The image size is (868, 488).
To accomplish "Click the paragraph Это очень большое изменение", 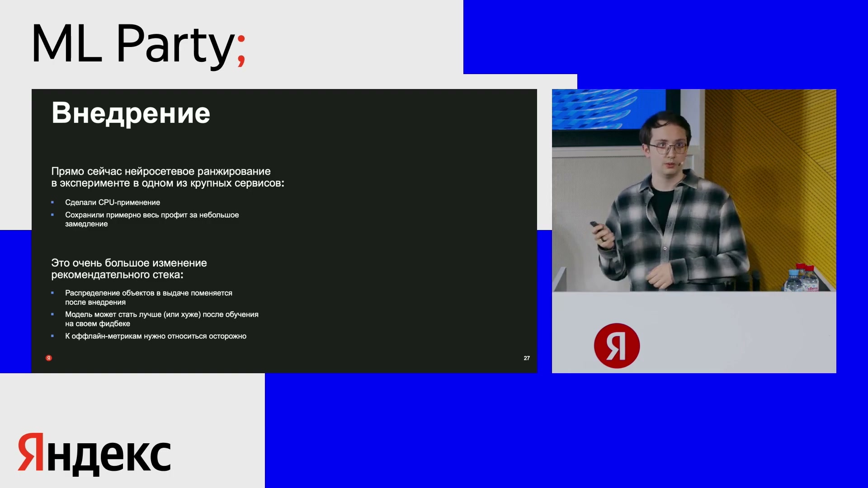I will [129, 269].
